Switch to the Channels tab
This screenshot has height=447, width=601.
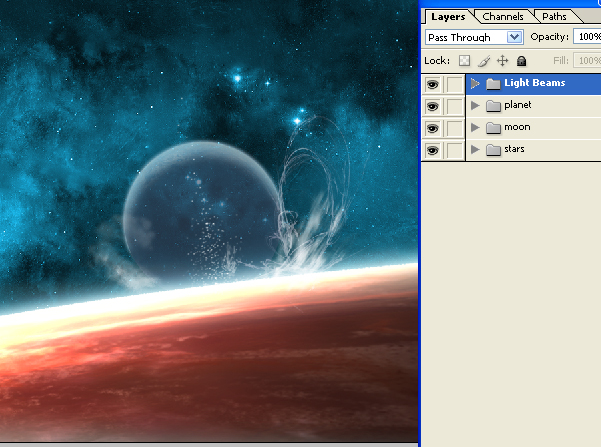coord(503,16)
